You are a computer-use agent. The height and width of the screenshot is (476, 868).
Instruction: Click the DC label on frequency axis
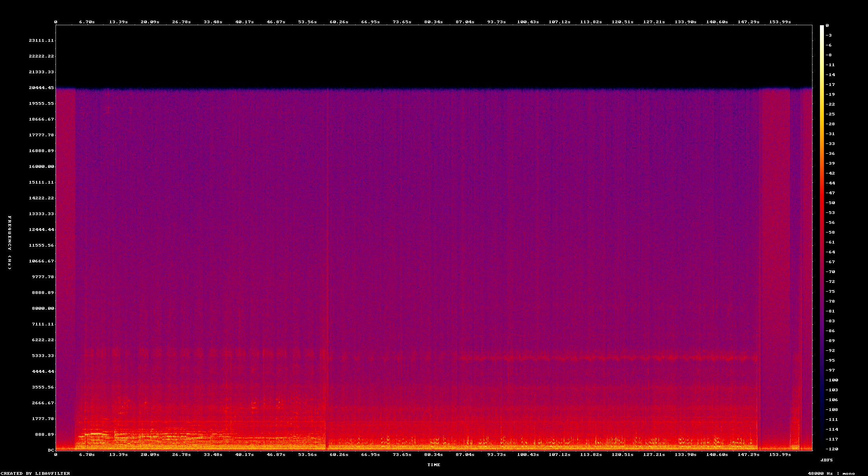[51, 450]
